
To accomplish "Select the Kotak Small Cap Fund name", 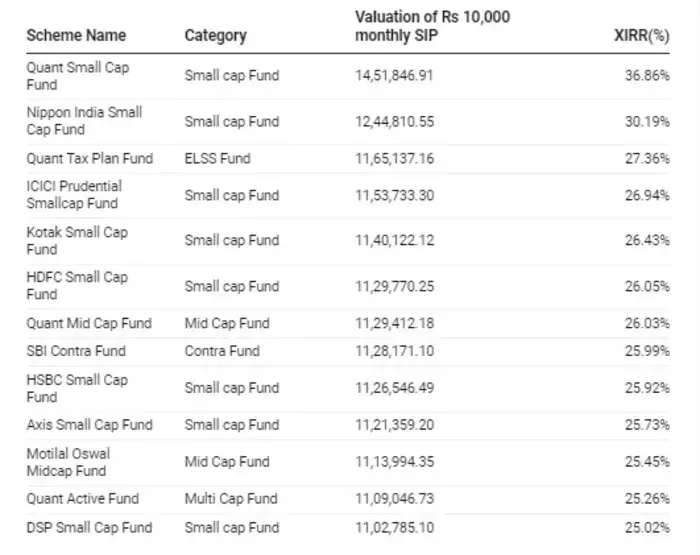I will point(77,241).
